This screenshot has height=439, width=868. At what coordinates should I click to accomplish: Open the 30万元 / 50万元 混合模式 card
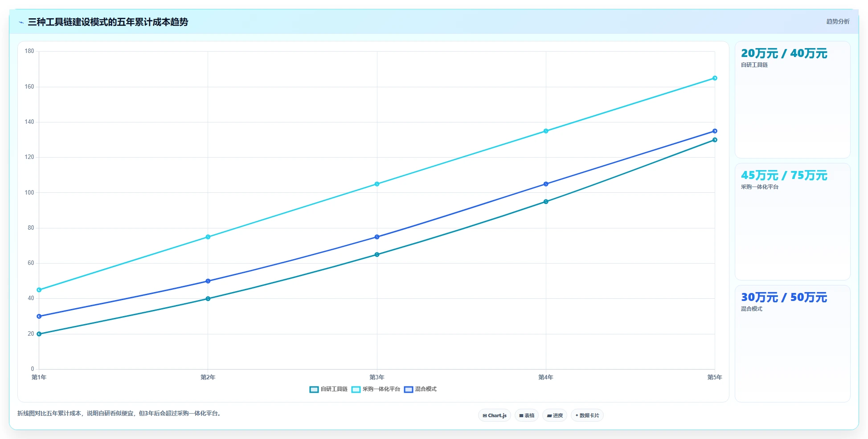[x=792, y=344]
